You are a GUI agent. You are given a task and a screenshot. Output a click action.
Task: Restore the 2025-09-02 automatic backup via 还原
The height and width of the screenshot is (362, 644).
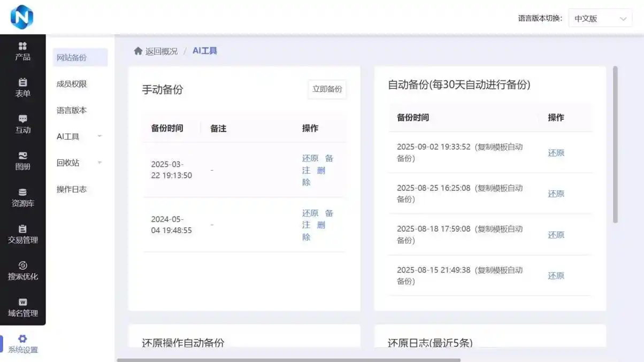pyautogui.click(x=556, y=152)
